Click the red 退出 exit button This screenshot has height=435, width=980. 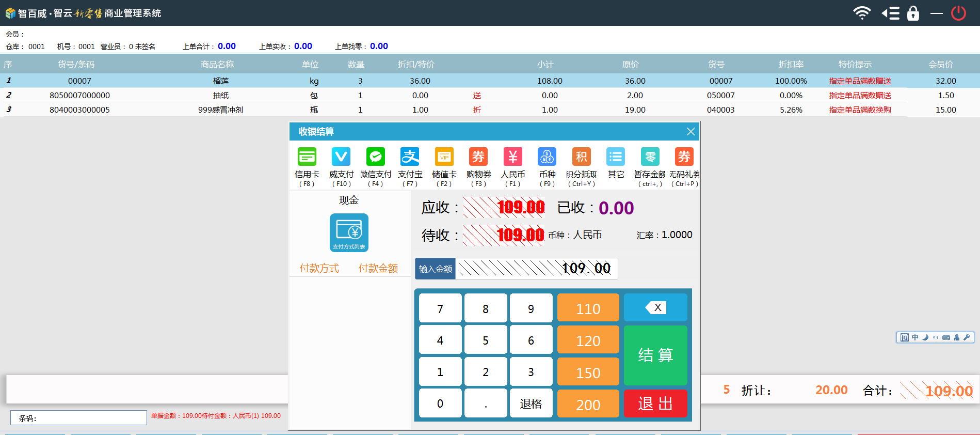(x=655, y=403)
